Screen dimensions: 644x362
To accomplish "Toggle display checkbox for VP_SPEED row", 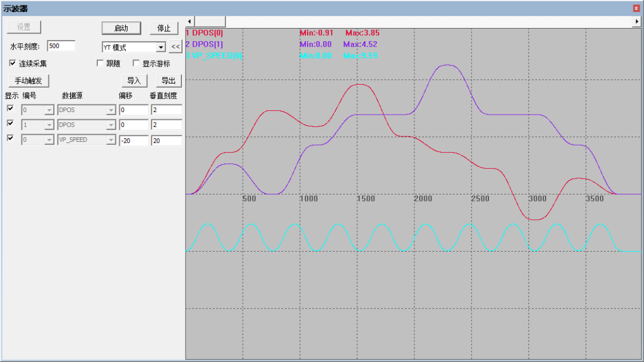I will (x=11, y=138).
